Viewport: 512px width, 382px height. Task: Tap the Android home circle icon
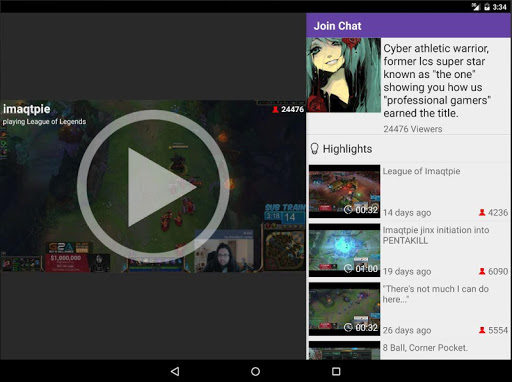[x=256, y=371]
